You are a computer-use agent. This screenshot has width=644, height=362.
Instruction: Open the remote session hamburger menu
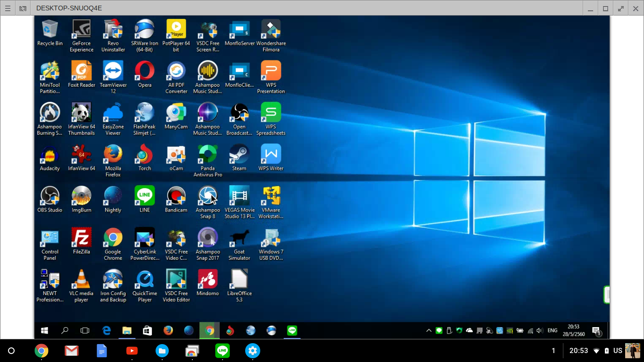pyautogui.click(x=8, y=8)
